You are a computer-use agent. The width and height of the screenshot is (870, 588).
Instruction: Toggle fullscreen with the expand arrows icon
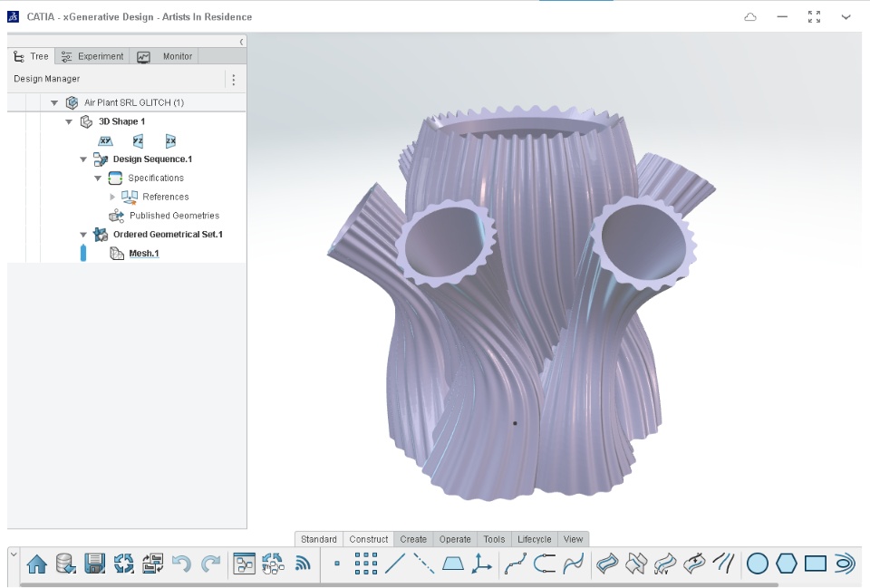814,17
